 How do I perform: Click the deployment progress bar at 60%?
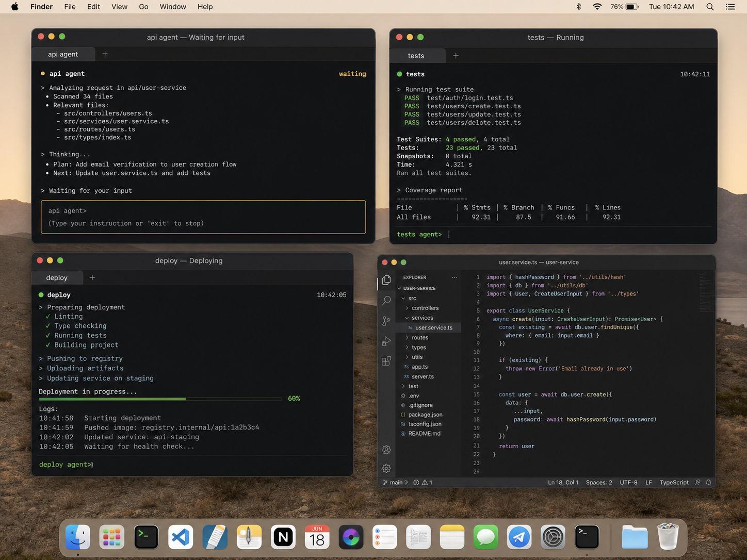[x=160, y=399]
